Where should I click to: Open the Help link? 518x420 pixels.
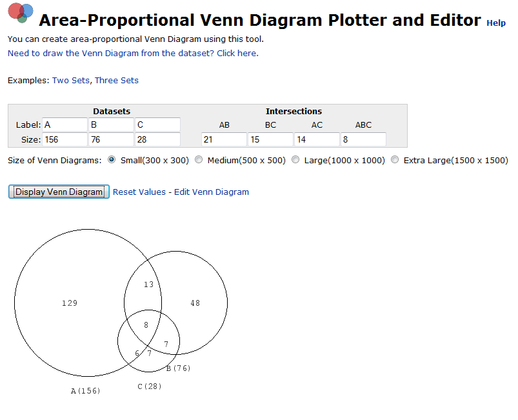(x=496, y=23)
